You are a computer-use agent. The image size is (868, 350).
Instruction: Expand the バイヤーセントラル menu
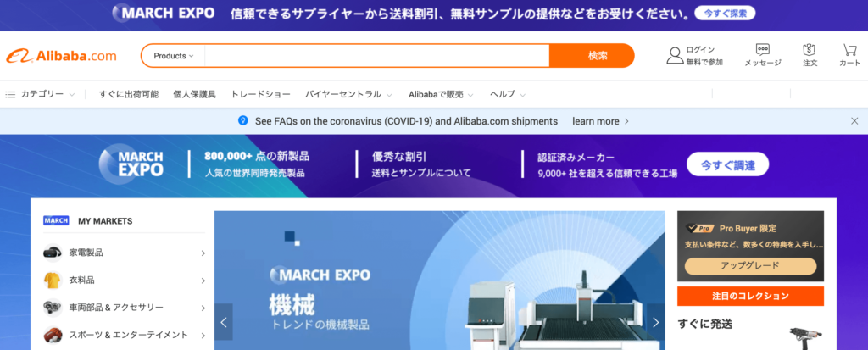[x=389, y=95]
